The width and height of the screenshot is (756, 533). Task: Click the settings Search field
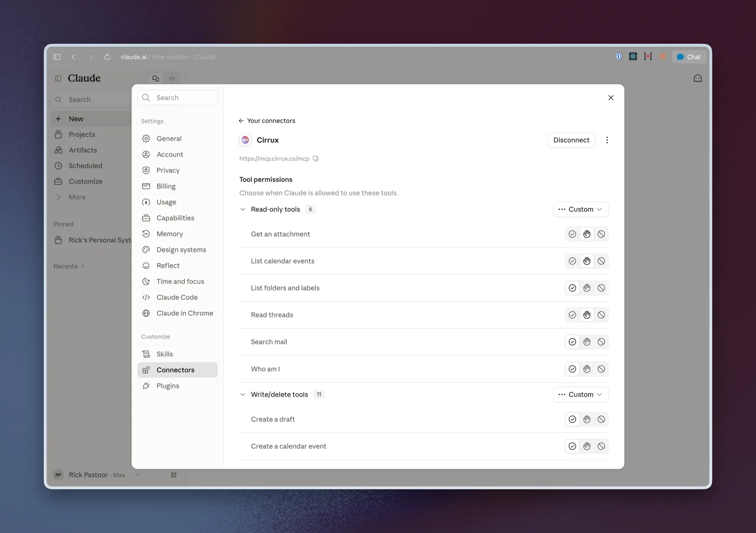tap(178, 98)
